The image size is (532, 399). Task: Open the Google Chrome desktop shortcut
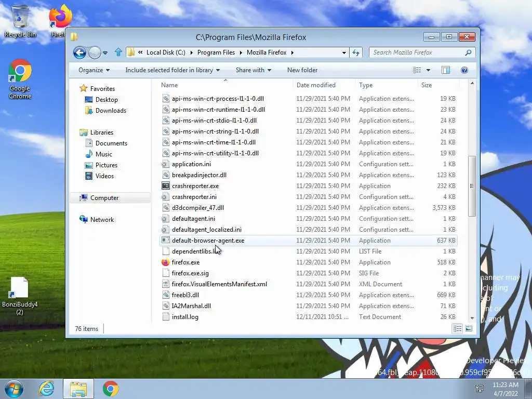(x=20, y=79)
